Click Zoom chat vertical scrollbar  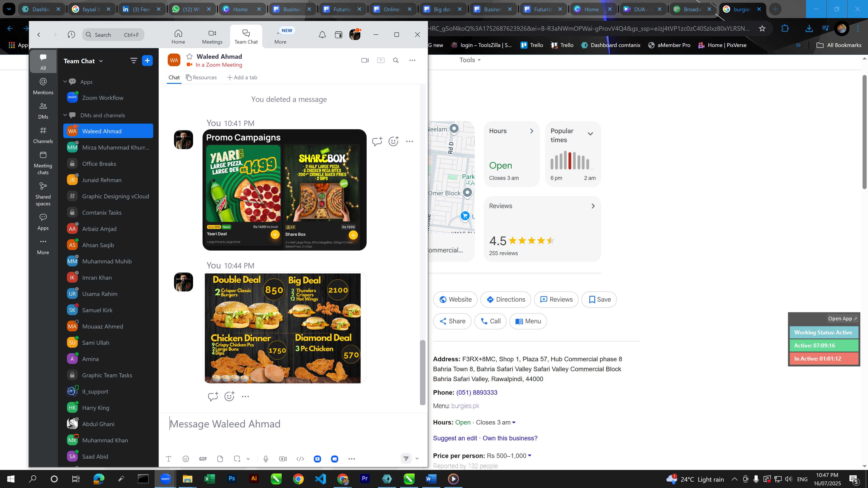tap(422, 372)
